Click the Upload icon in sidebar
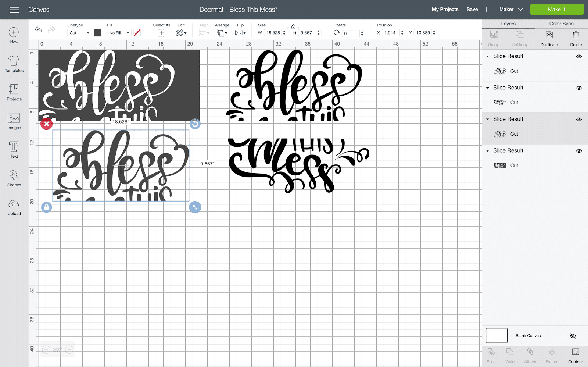The height and width of the screenshot is (367, 588). [x=14, y=207]
